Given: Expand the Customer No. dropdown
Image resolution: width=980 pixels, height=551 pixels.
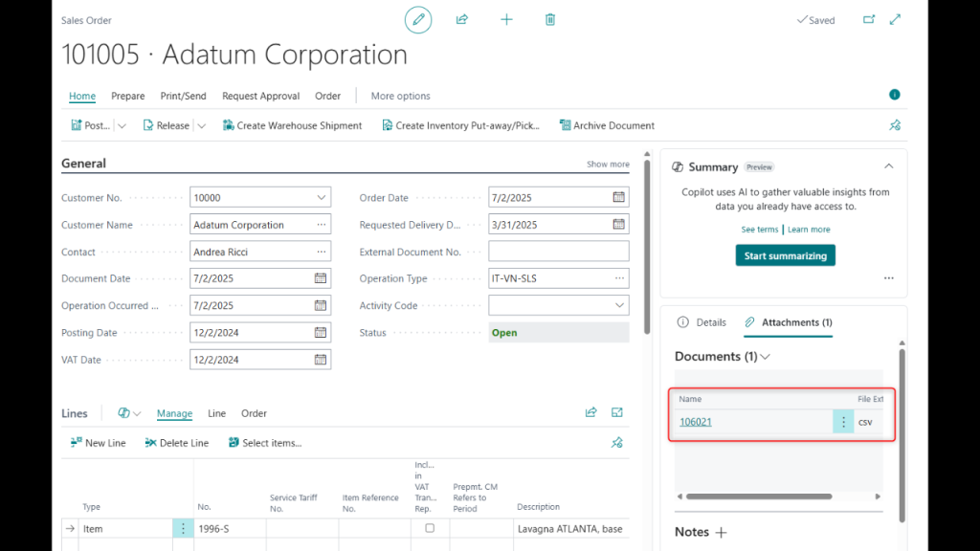Looking at the screenshot, I should (321, 198).
